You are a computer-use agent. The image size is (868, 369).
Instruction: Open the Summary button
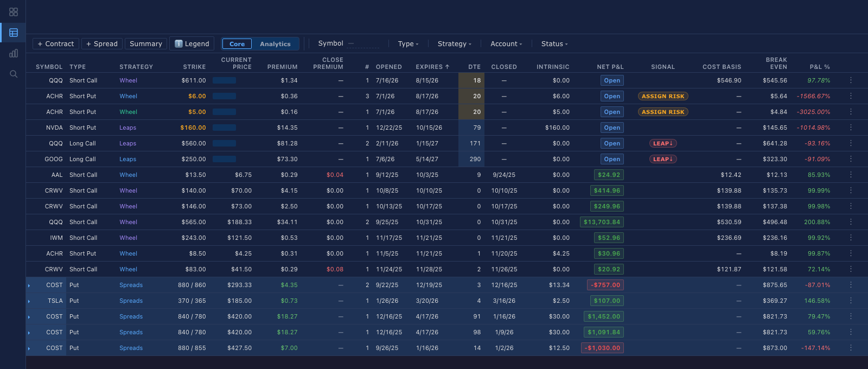click(x=146, y=44)
